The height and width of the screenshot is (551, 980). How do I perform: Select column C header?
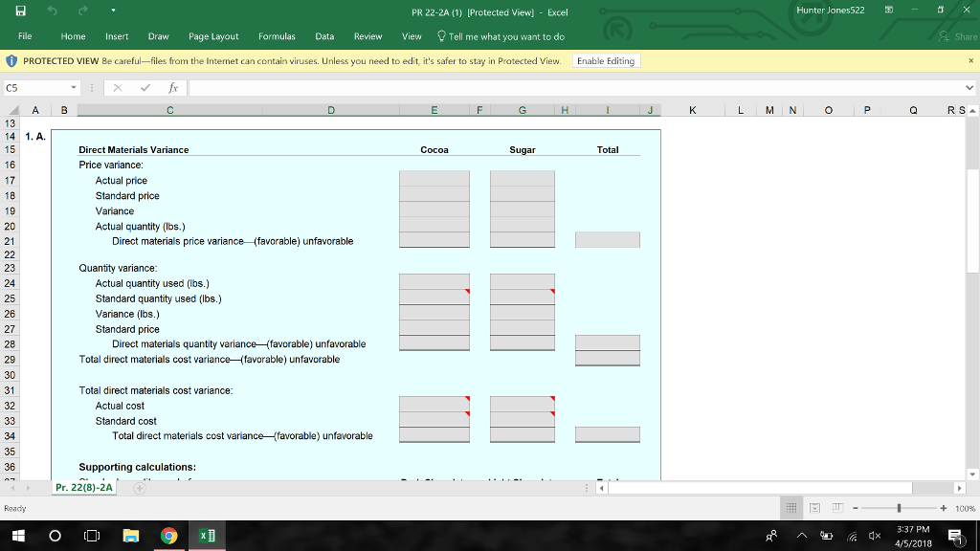[170, 111]
